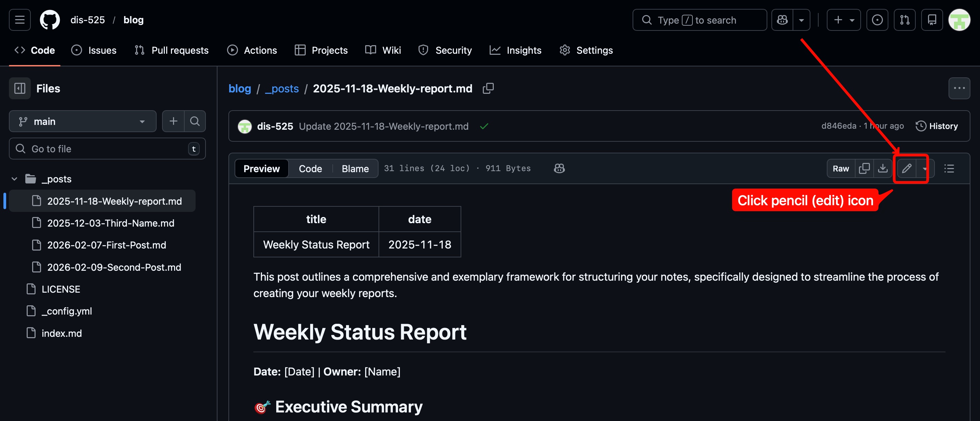Switch to Code view
This screenshot has width=980, height=421.
(310, 168)
